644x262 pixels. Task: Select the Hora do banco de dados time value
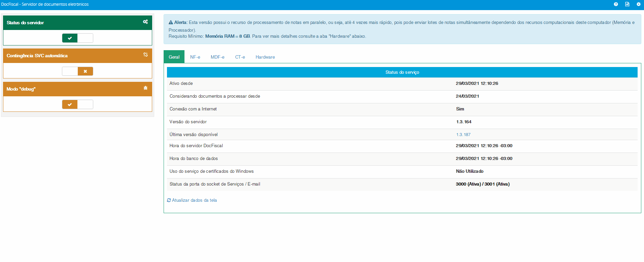[484, 159]
